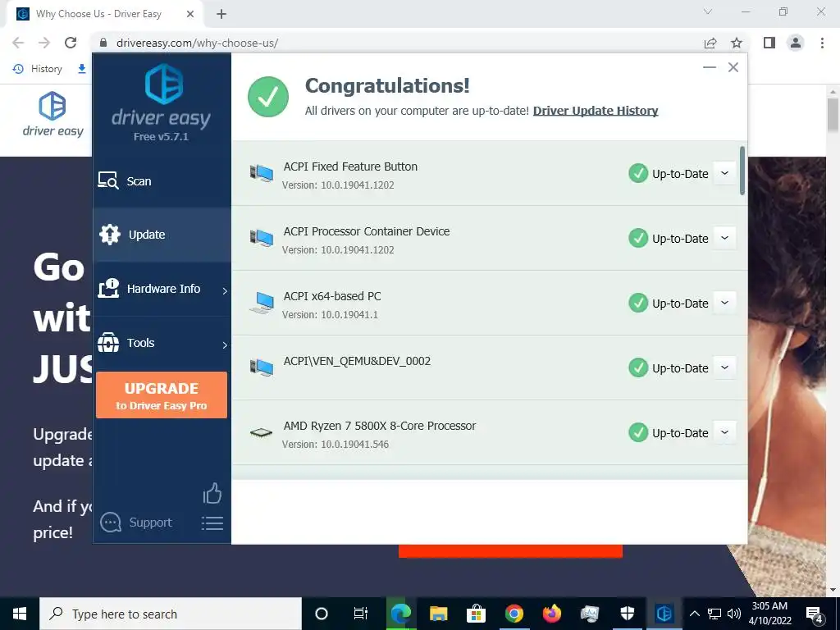Open Tools menu item in sidebar

162,343
